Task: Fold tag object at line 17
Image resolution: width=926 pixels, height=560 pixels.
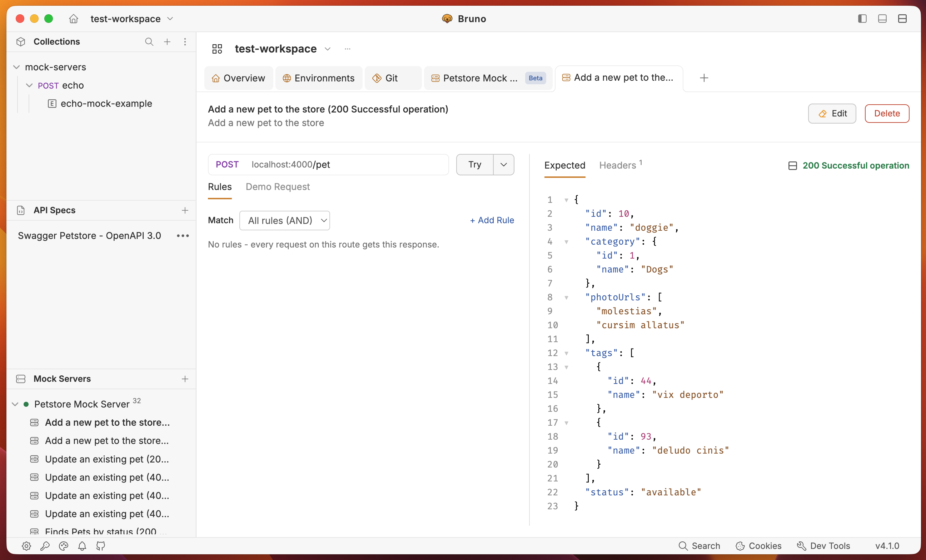Action: point(566,423)
